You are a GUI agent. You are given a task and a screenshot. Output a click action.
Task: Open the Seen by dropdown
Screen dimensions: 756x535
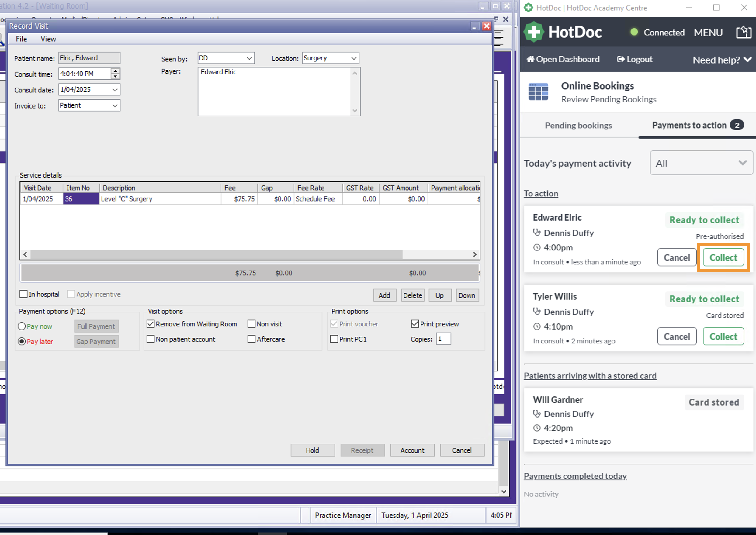coord(249,58)
